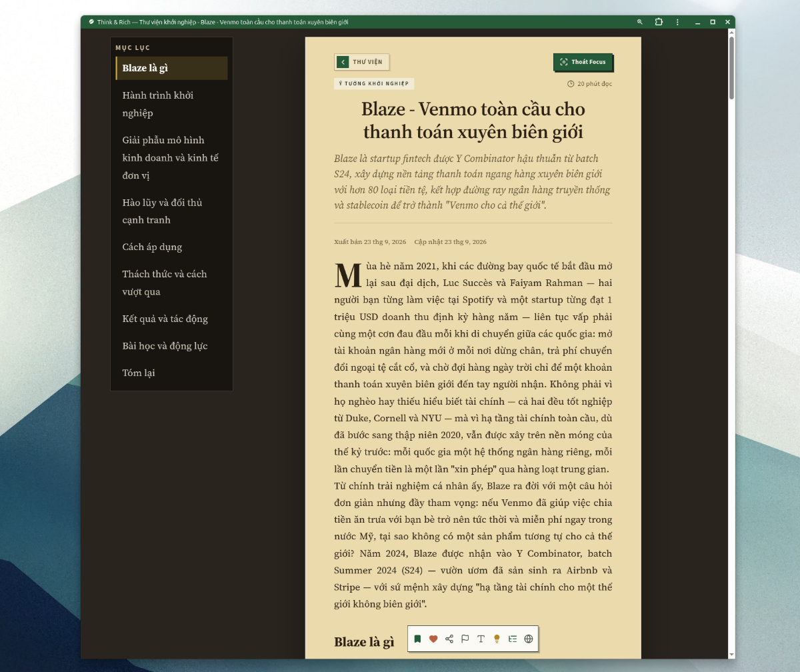Go back to Thư viện

coord(361,62)
